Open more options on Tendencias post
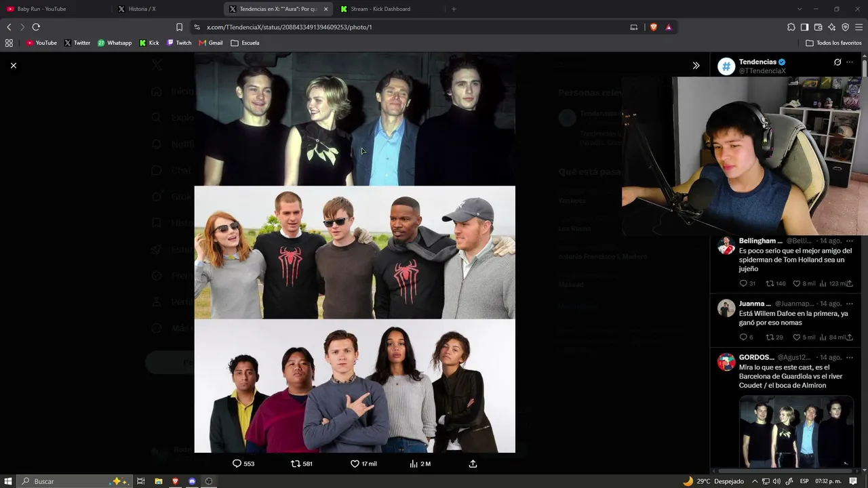 850,62
